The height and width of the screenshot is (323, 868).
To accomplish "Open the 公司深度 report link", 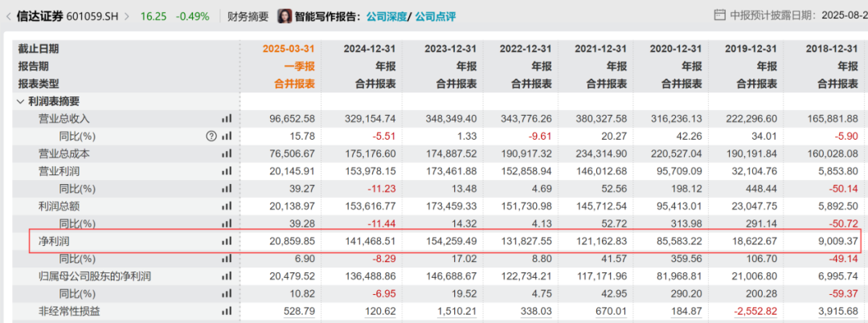I will [x=386, y=17].
